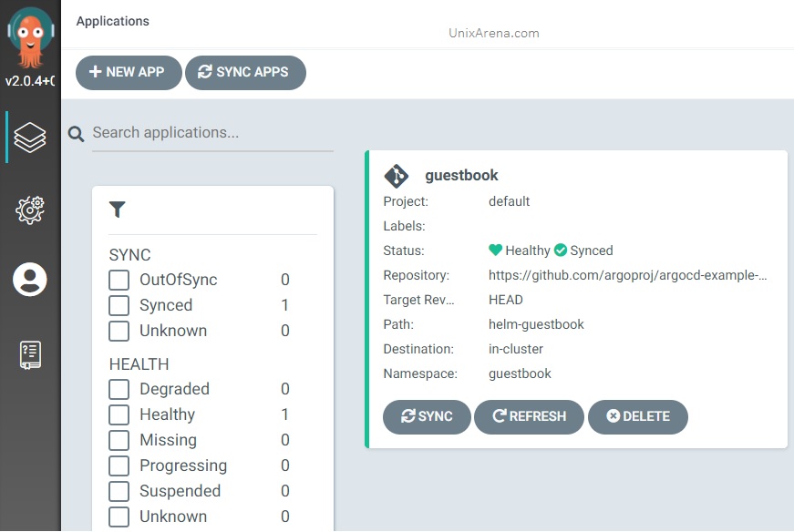Create an application with NEW APP
Image resolution: width=794 pixels, height=532 pixels.
(129, 72)
